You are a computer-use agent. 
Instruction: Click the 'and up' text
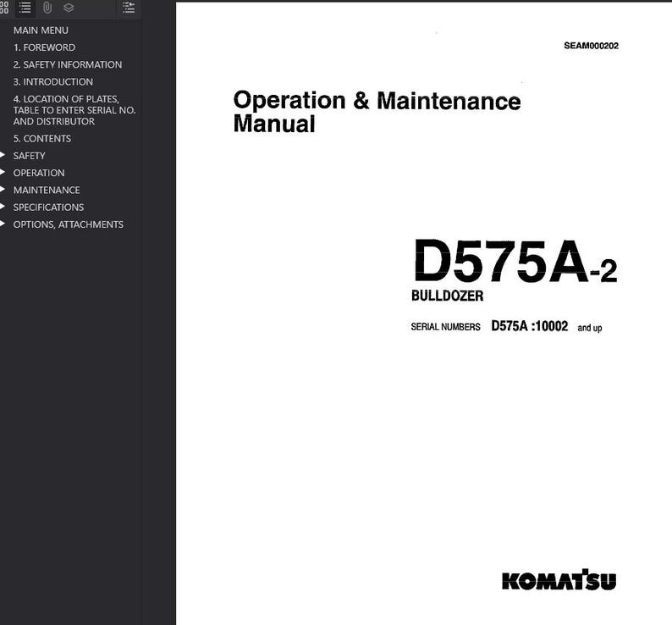tap(590, 328)
